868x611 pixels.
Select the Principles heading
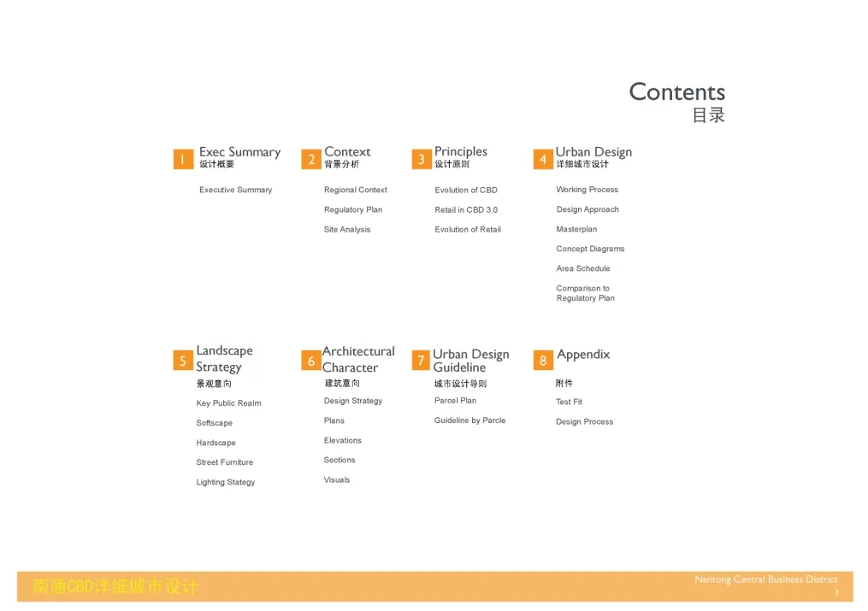(x=461, y=151)
